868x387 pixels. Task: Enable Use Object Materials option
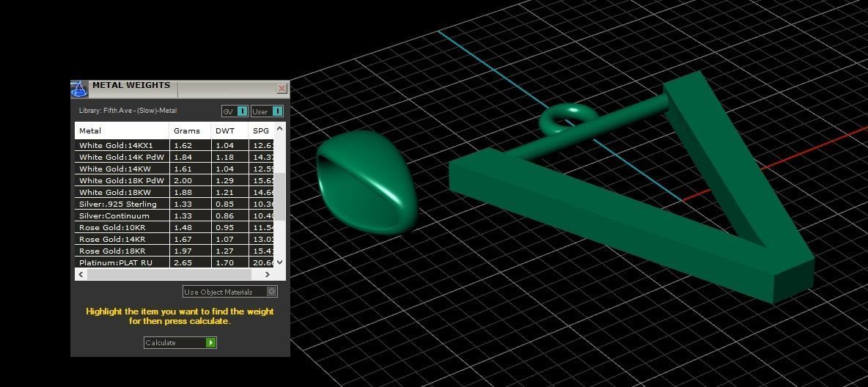[229, 292]
